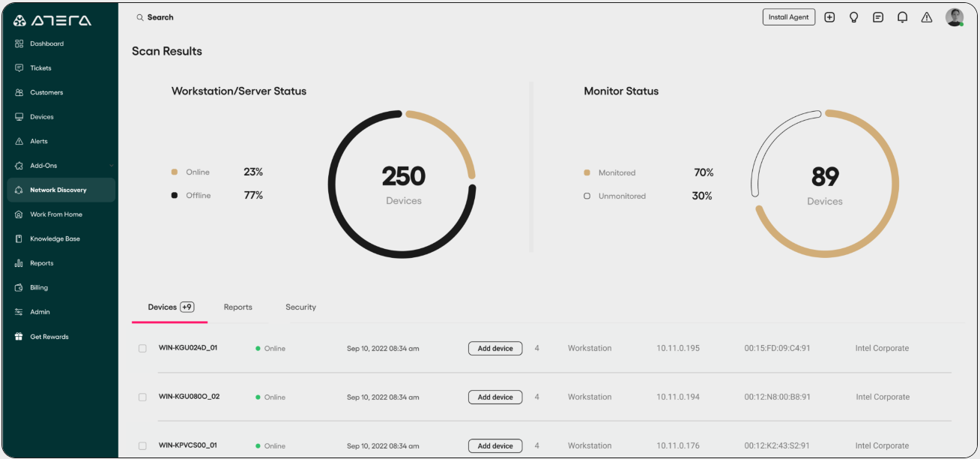Screen dimensions: 980x459
Task: Expand the Add-Ons sidebar submenu arrow
Action: point(111,166)
